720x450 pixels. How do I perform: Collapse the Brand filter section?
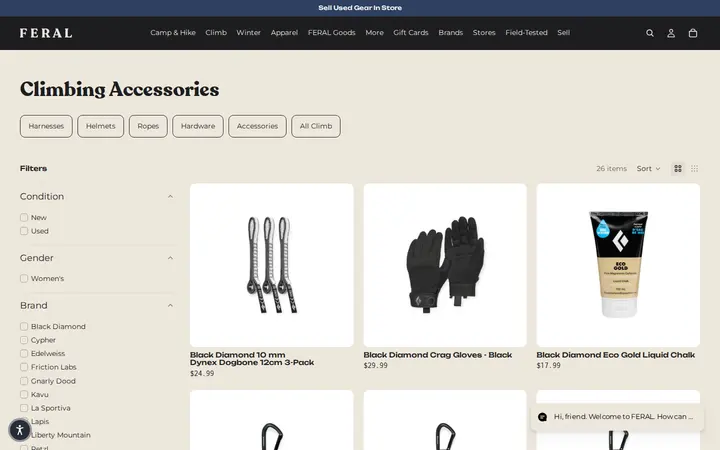170,306
